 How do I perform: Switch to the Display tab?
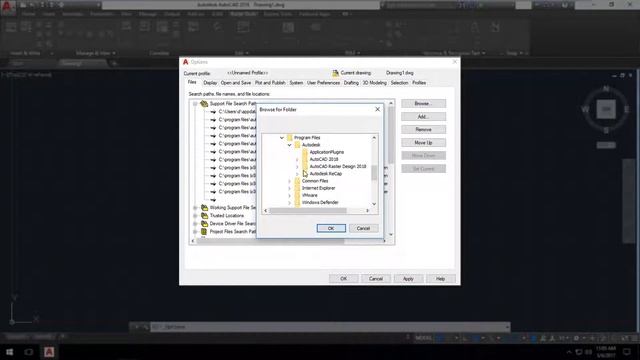tap(210, 83)
